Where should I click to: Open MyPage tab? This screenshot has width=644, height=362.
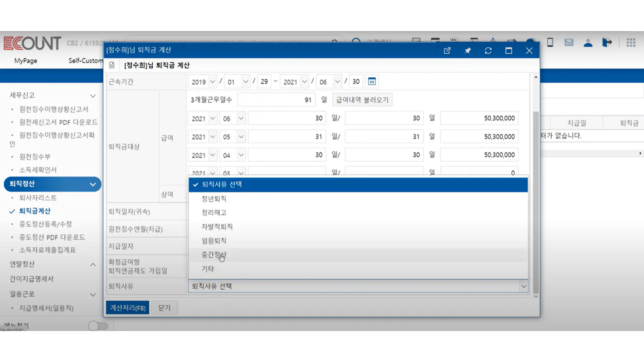coord(26,60)
